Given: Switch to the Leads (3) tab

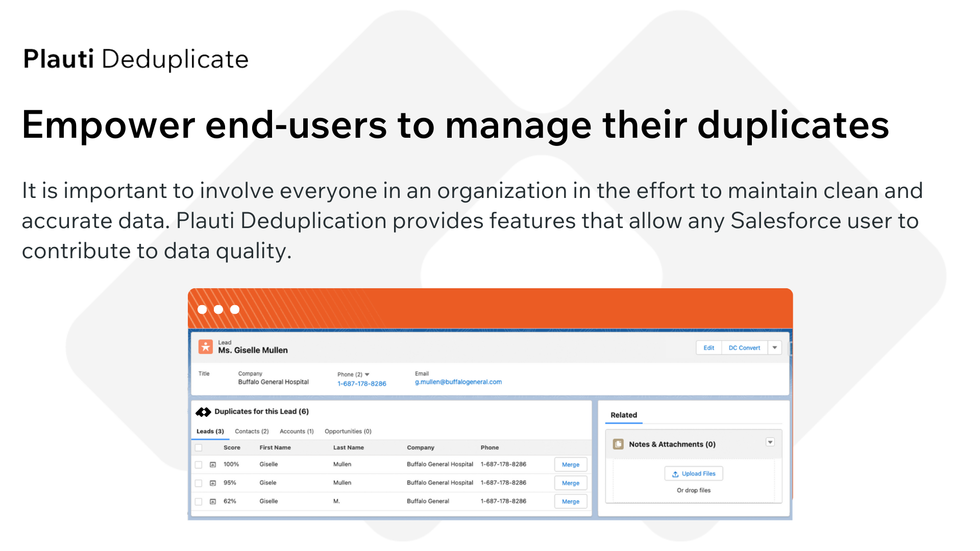Looking at the screenshot, I should point(210,432).
